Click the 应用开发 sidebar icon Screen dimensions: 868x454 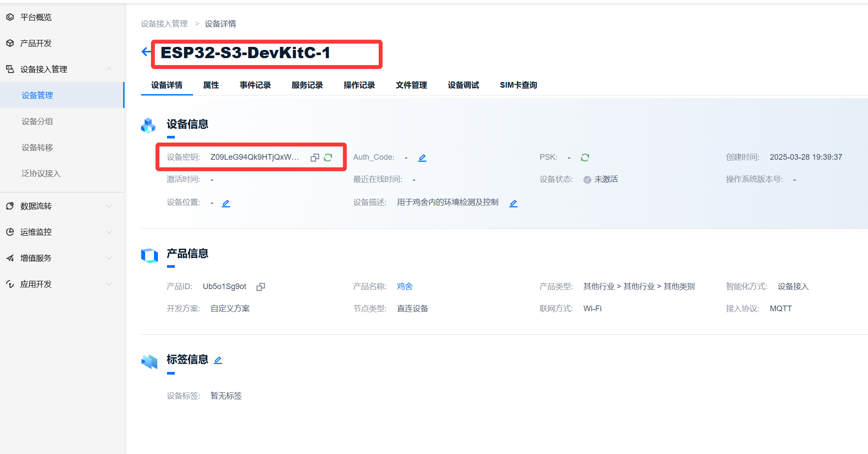(10, 284)
